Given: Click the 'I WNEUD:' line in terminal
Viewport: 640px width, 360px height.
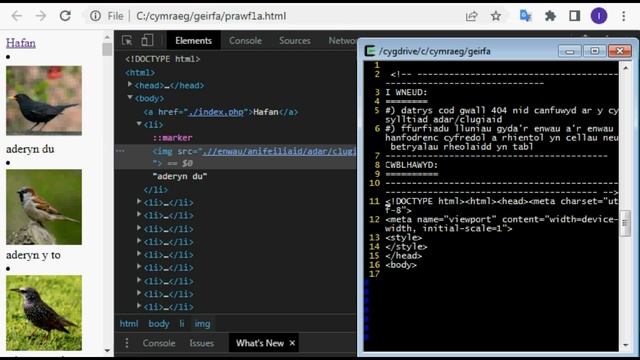Looking at the screenshot, I should point(407,92).
